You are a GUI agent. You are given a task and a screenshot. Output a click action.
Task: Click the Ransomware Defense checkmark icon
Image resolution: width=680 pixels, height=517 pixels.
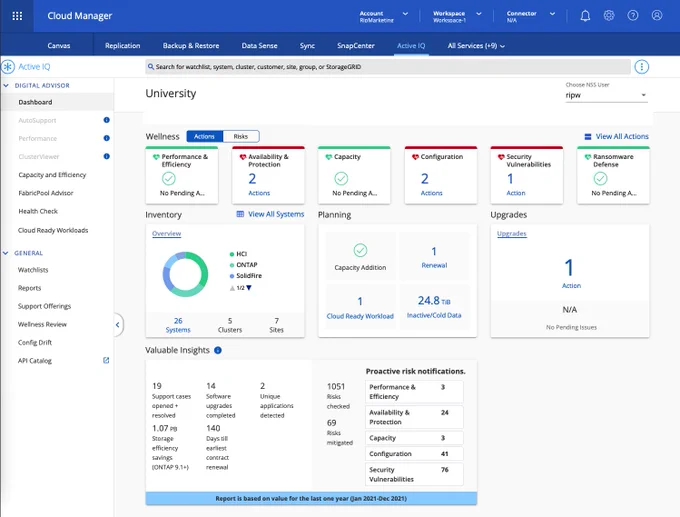(x=600, y=179)
